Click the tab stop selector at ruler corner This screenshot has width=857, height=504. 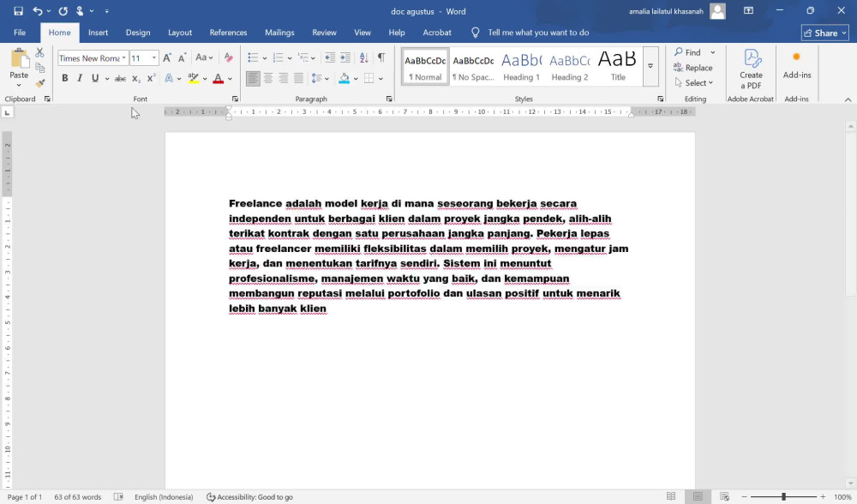pos(7,112)
